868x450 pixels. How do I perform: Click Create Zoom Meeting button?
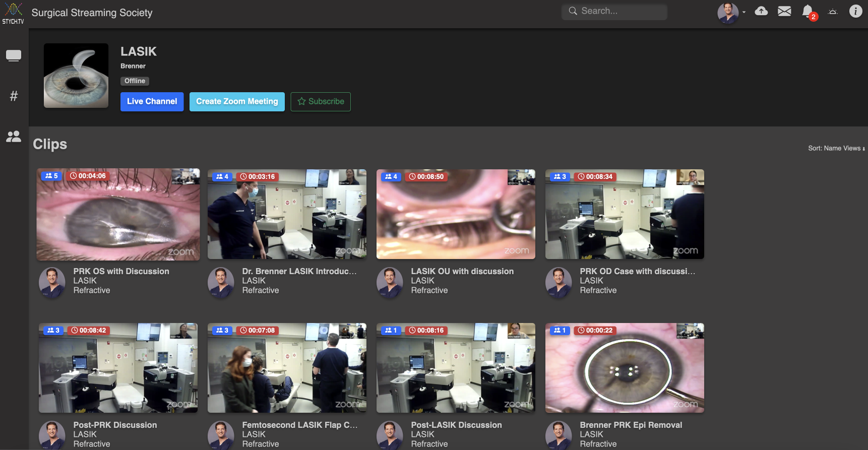(x=237, y=101)
